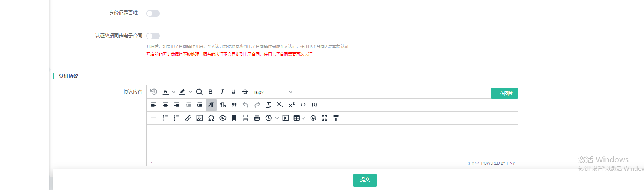644x190 pixels.
Task: Toggle bold formatting in the editor
Action: pos(211,92)
